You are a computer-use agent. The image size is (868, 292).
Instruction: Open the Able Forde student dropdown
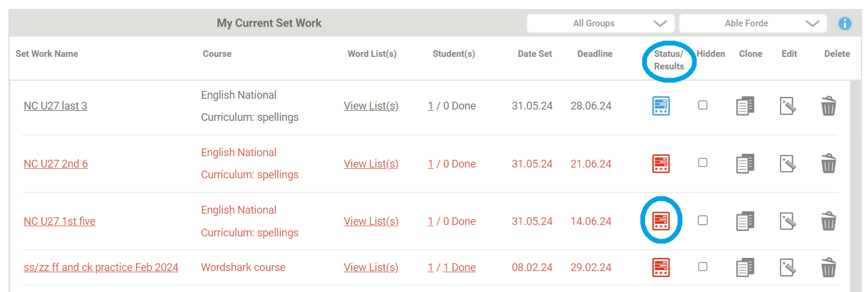(x=753, y=23)
